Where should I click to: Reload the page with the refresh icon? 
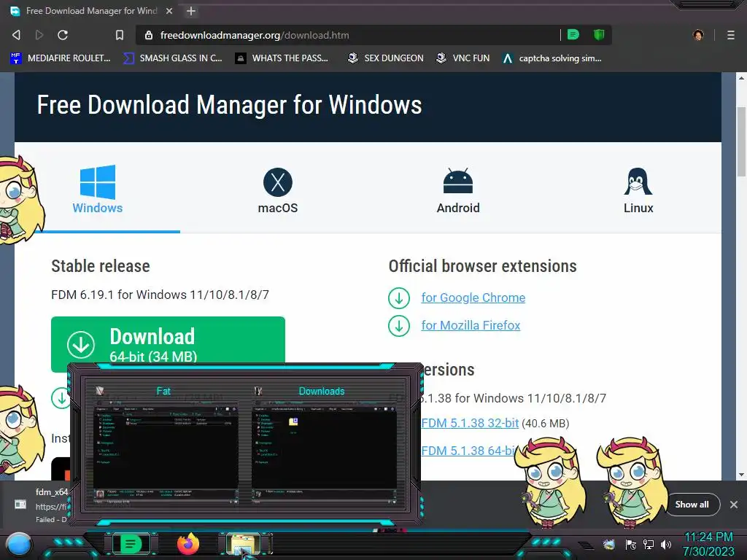coord(63,35)
